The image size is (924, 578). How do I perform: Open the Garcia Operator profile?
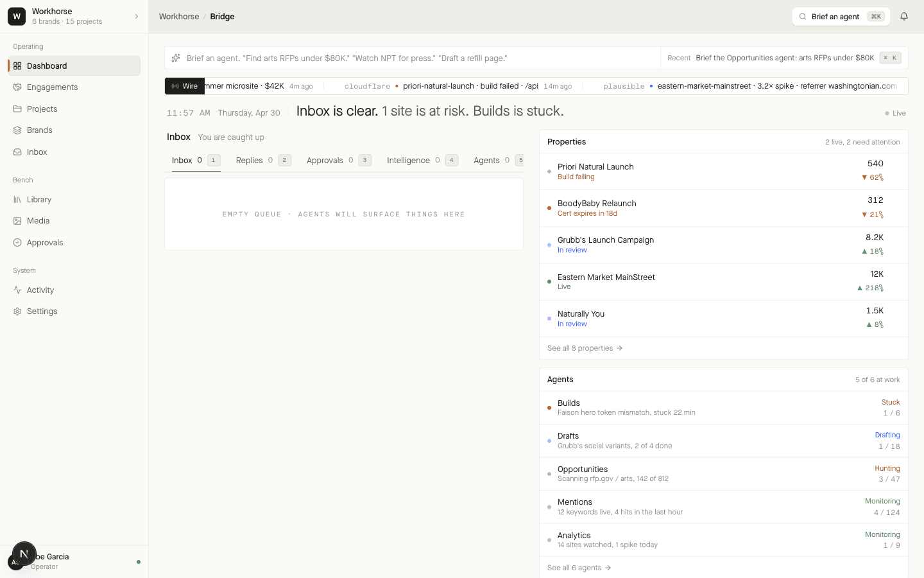coord(74,561)
